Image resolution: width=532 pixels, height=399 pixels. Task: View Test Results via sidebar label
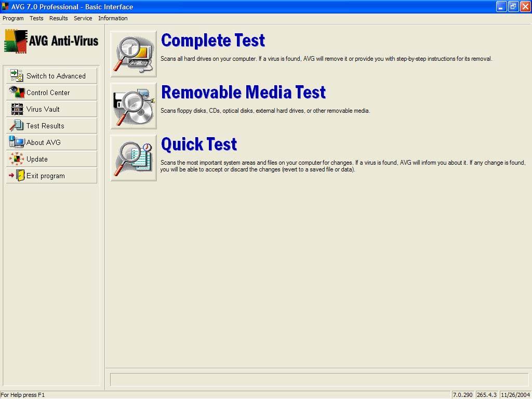[x=46, y=126]
